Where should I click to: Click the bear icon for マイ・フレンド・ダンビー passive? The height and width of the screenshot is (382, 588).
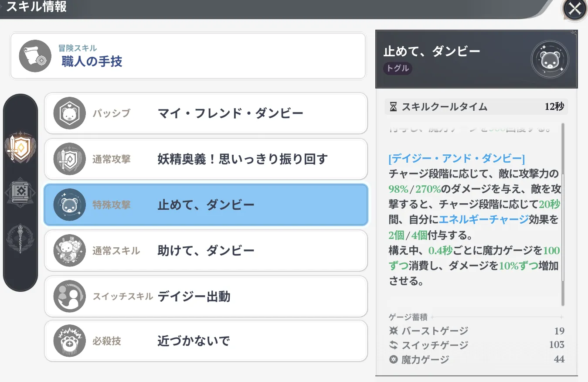[69, 113]
